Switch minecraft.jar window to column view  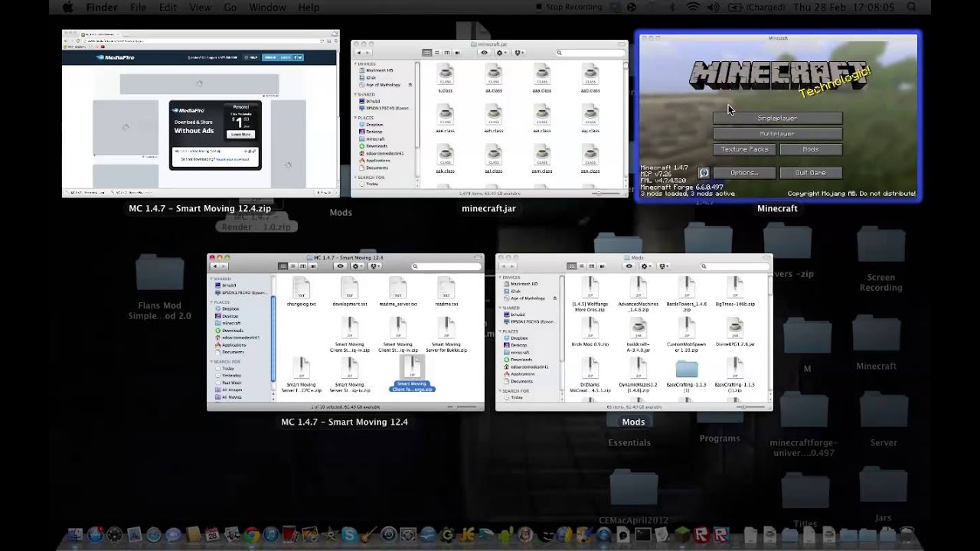447,53
